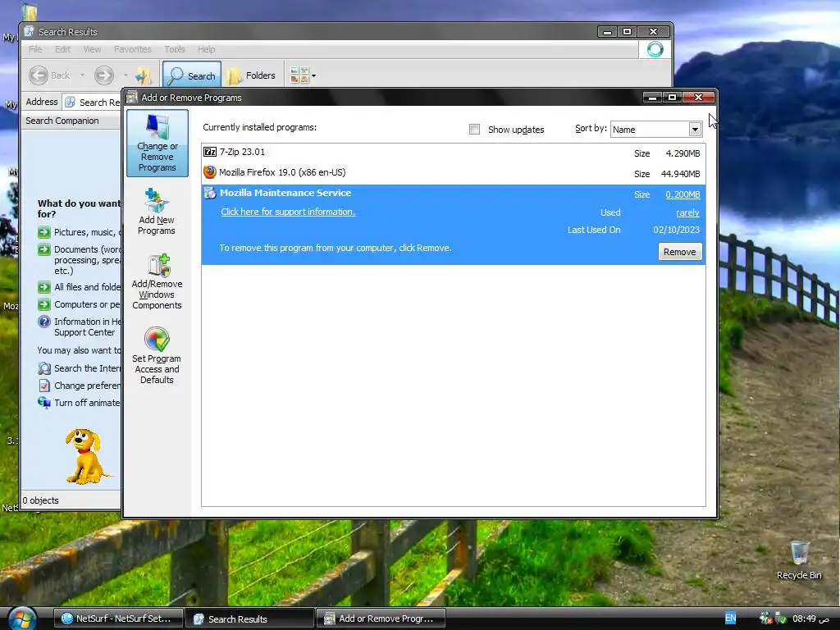
Task: Switch to Add or Remove Programs taskbar button
Action: coord(381,619)
